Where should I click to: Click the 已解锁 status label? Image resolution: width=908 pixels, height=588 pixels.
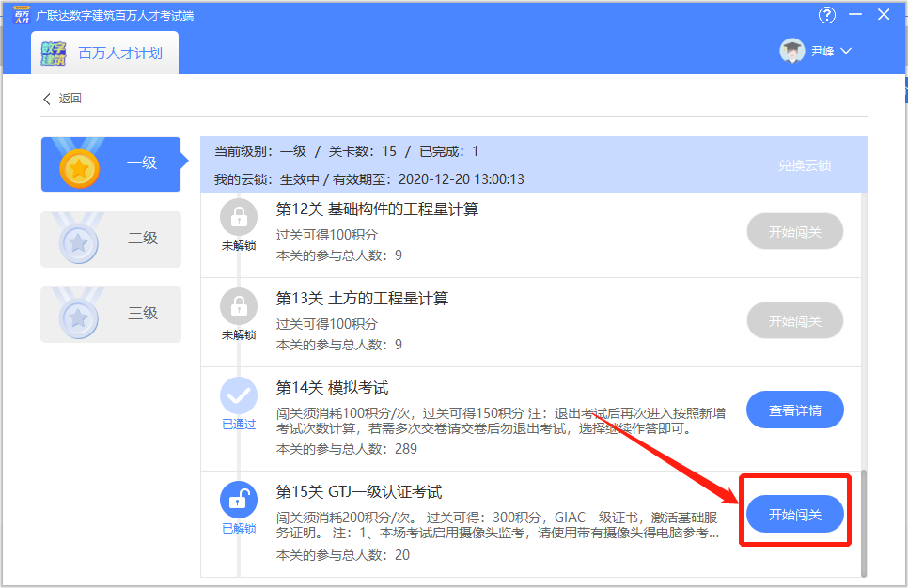click(239, 529)
